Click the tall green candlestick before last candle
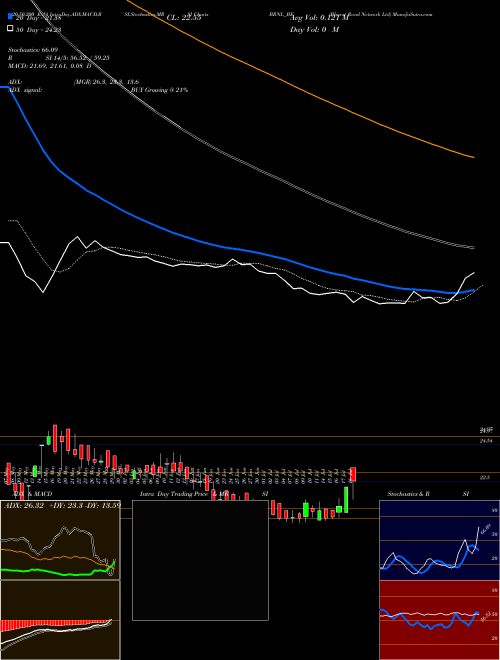Image resolution: width=500 pixels, height=660 pixels. (x=346, y=500)
